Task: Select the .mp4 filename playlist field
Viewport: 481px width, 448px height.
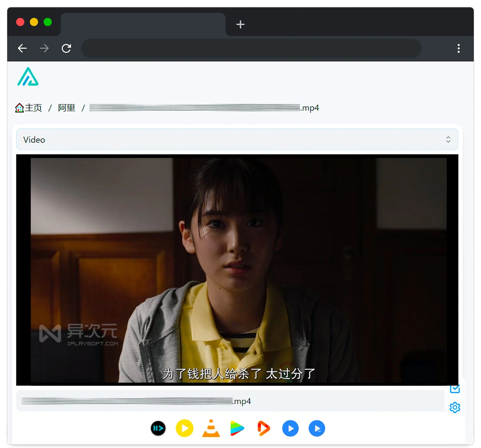Action: tap(230, 401)
